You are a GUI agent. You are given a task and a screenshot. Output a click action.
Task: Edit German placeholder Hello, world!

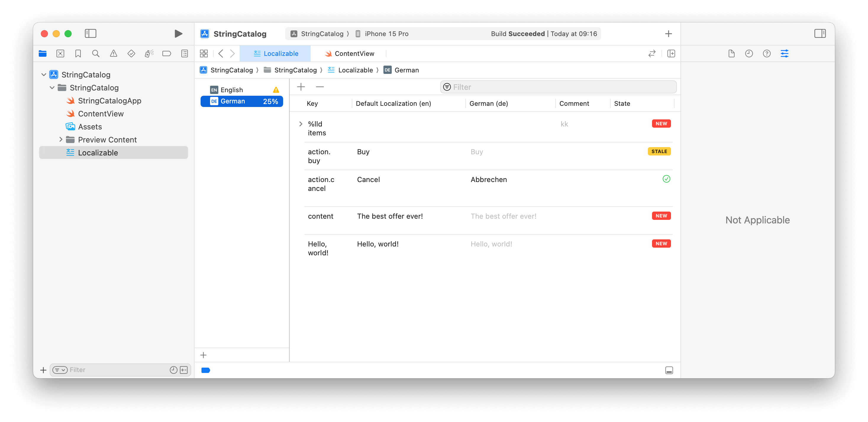(x=491, y=244)
